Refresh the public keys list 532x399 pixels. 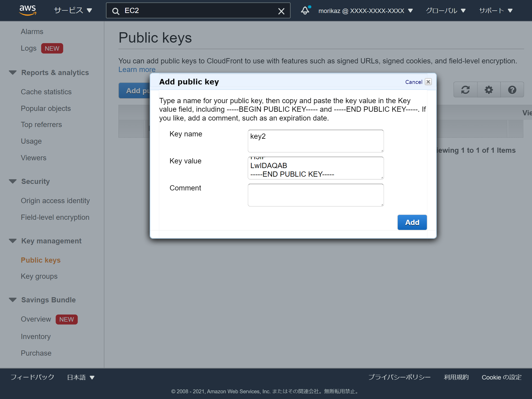[x=465, y=90]
